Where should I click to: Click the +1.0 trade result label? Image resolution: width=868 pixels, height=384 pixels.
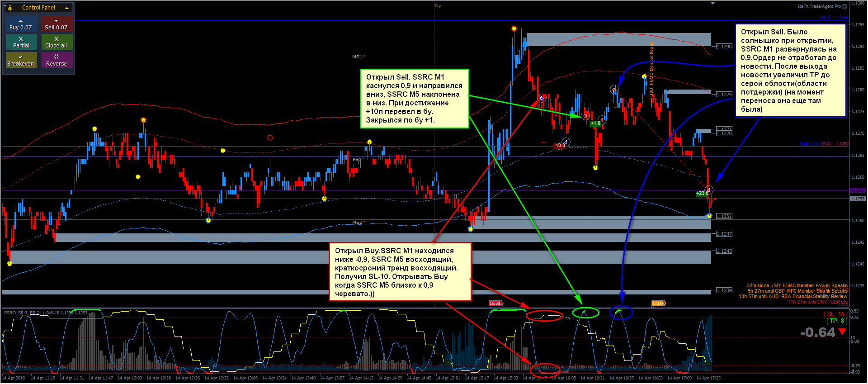point(596,123)
